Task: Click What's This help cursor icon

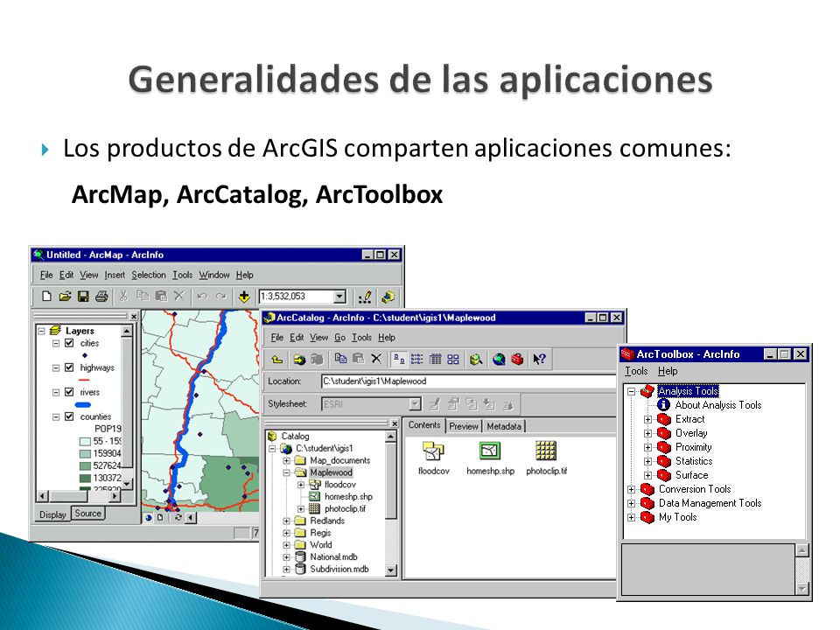Action: [539, 360]
